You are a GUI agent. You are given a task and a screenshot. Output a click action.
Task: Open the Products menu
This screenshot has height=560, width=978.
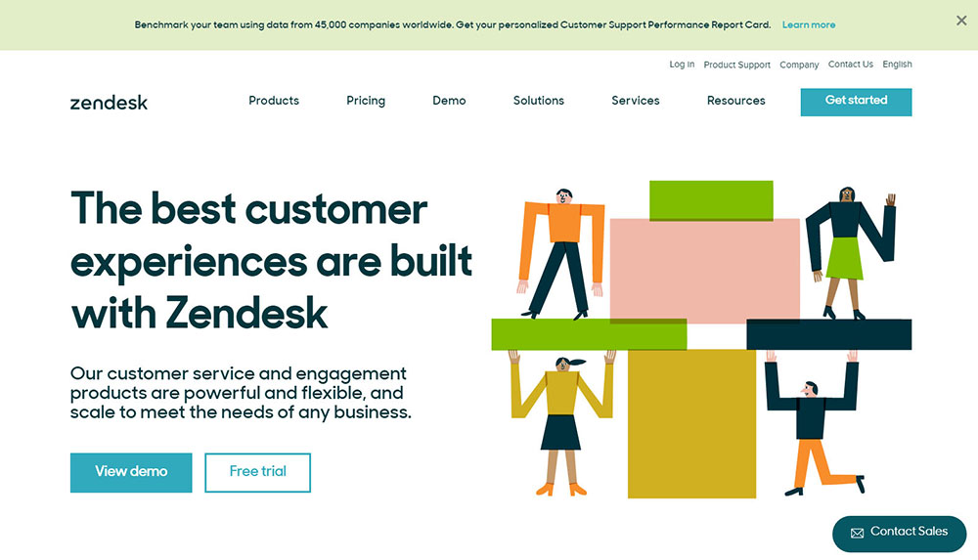coord(274,101)
